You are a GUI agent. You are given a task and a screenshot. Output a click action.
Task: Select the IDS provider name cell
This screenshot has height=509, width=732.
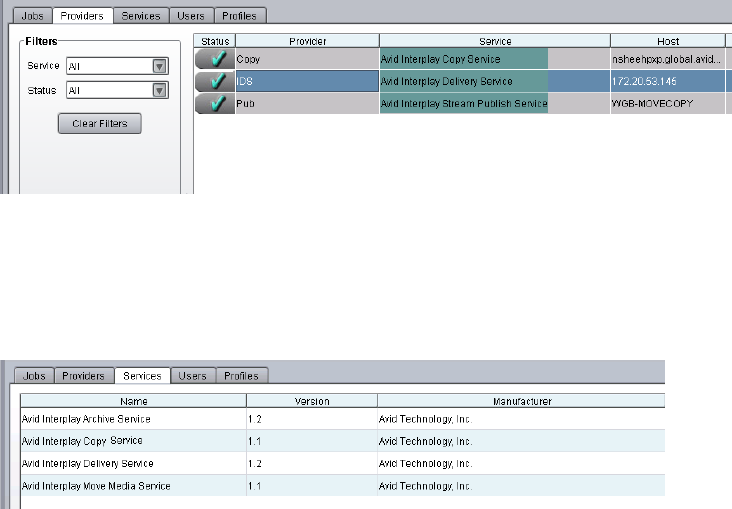click(x=307, y=81)
